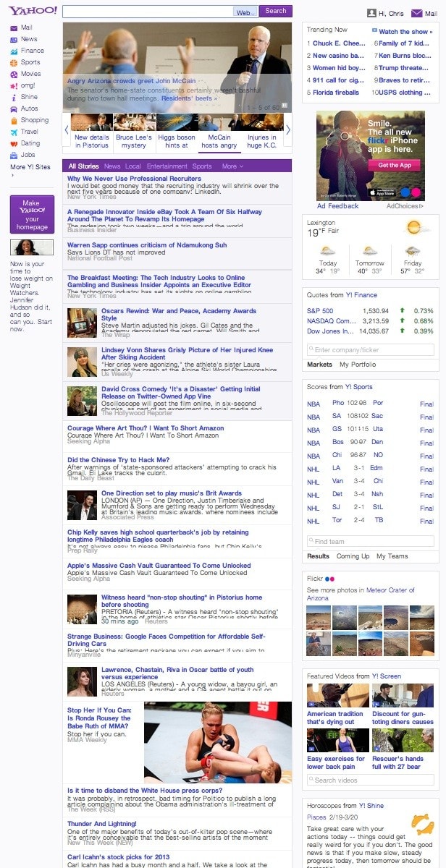Open the Shopping icon in the sidebar

(14, 120)
